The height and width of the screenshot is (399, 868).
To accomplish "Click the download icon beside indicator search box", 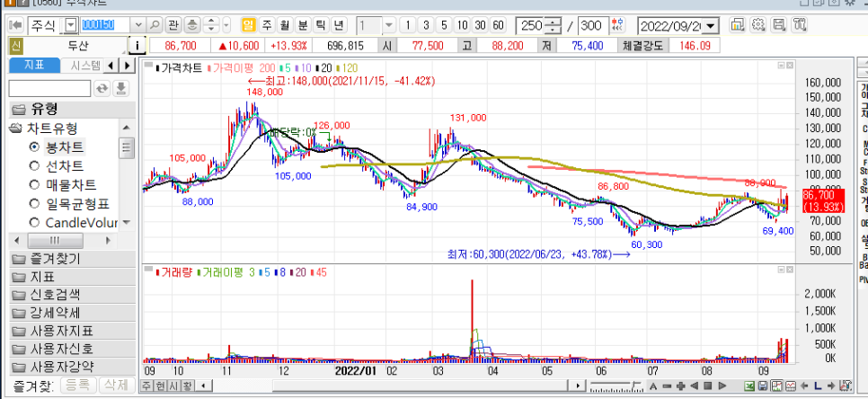I will click(121, 89).
